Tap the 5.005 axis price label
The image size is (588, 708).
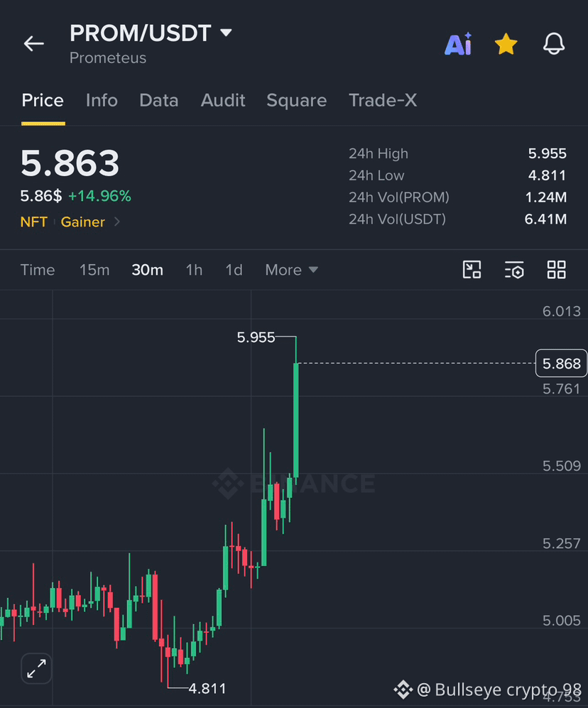(x=561, y=621)
